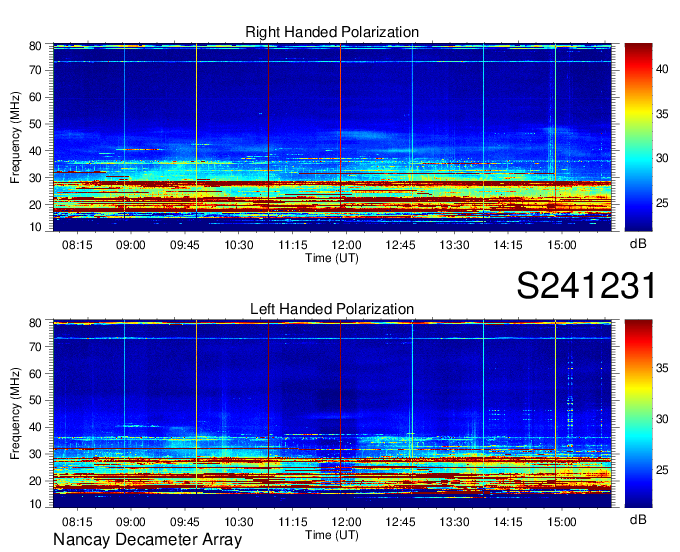Click the '60' frequency tick of Left Handed plot
The image size is (680, 552).
click(35, 374)
